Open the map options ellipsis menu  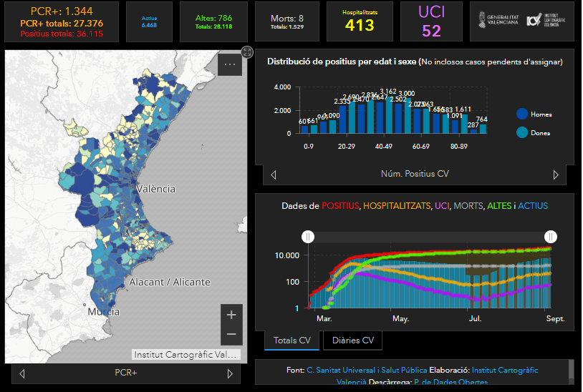(230, 65)
